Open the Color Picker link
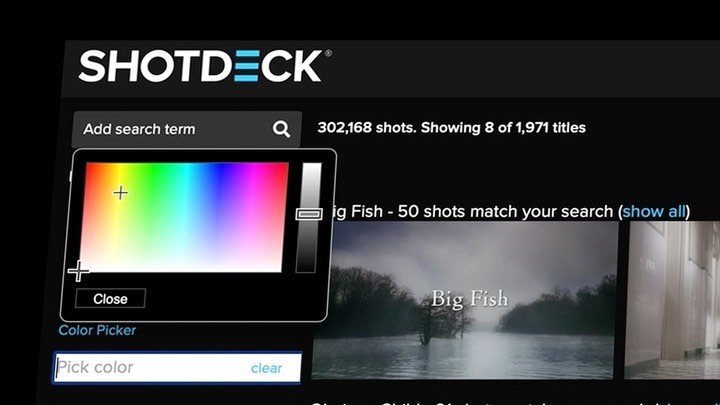 click(x=97, y=330)
